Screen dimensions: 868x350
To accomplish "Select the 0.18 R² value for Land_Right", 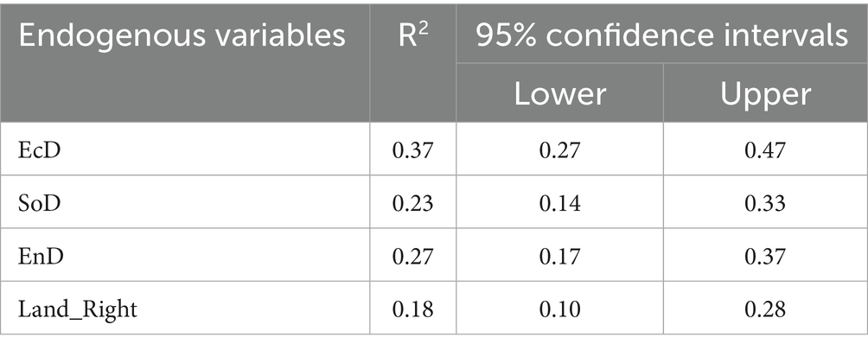I will pos(413,309).
